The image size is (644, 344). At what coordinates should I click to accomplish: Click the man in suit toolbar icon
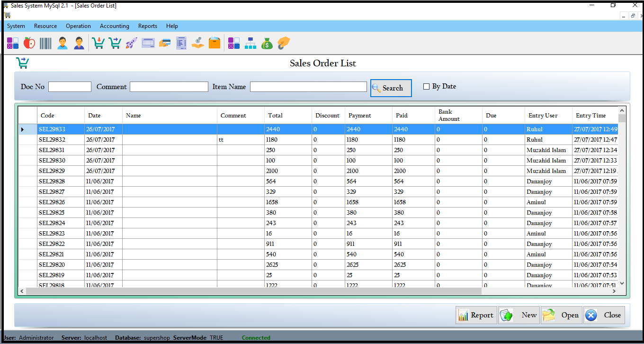(79, 43)
